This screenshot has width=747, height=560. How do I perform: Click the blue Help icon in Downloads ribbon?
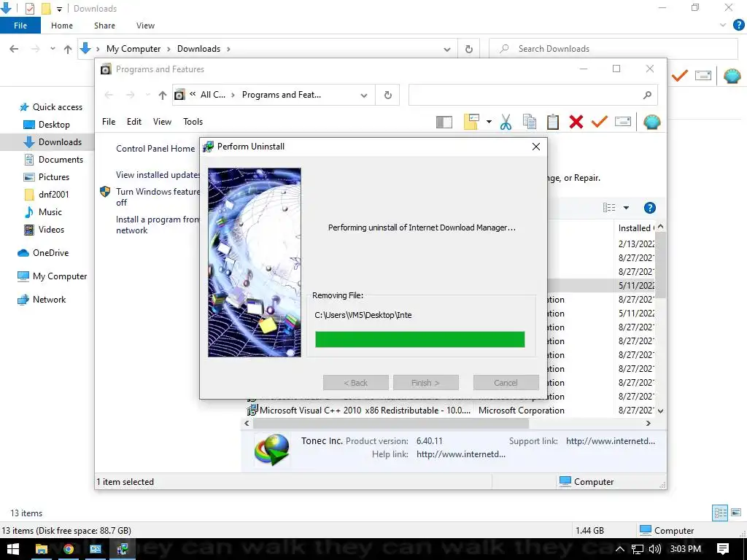tap(738, 26)
